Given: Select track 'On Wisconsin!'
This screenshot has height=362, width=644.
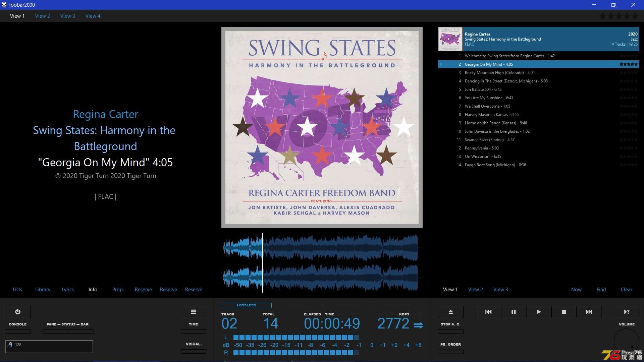Looking at the screenshot, I should click(539, 157).
